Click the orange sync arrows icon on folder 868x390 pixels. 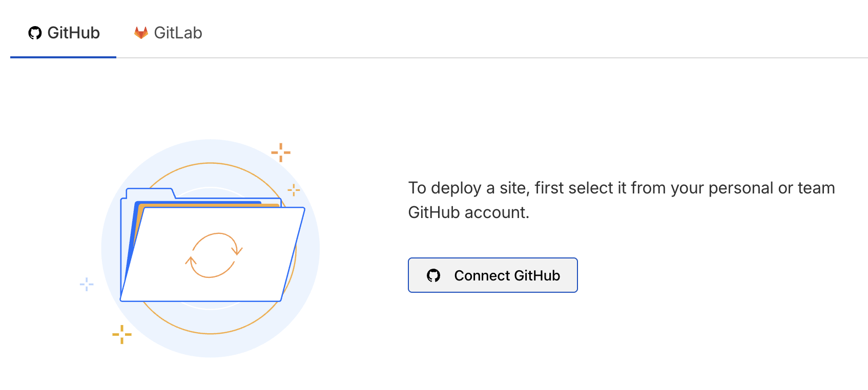point(214,255)
